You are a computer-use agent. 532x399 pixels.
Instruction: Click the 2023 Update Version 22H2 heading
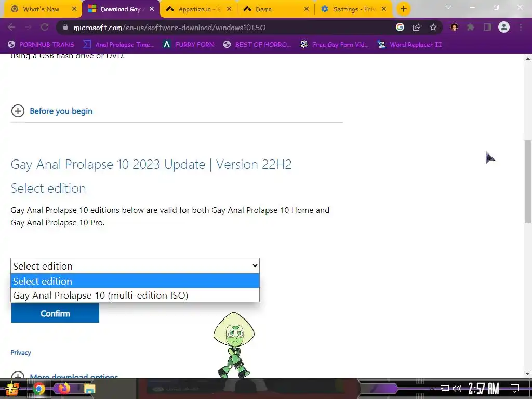(x=151, y=165)
